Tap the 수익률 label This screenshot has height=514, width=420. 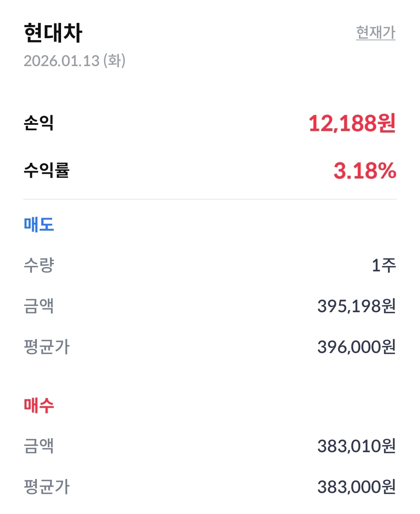pyautogui.click(x=46, y=170)
